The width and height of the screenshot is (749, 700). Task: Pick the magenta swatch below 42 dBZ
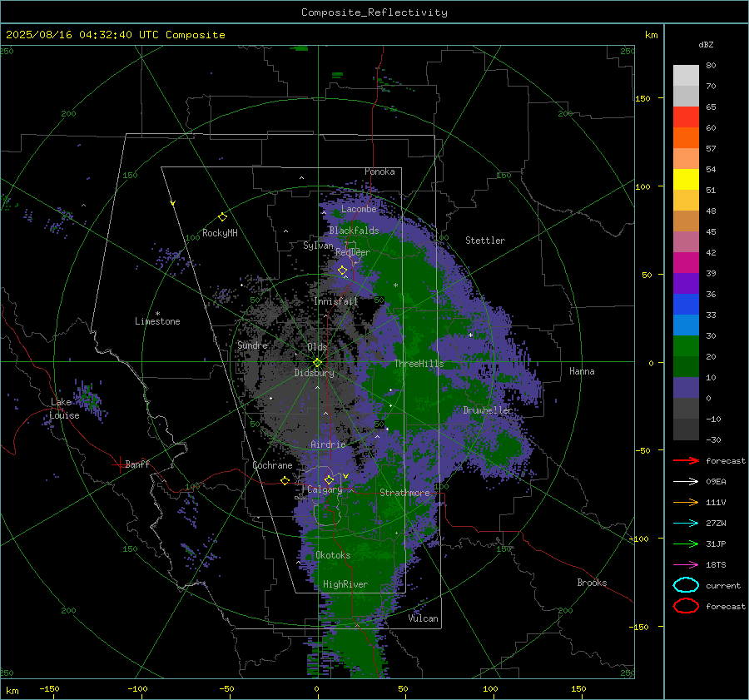686,262
